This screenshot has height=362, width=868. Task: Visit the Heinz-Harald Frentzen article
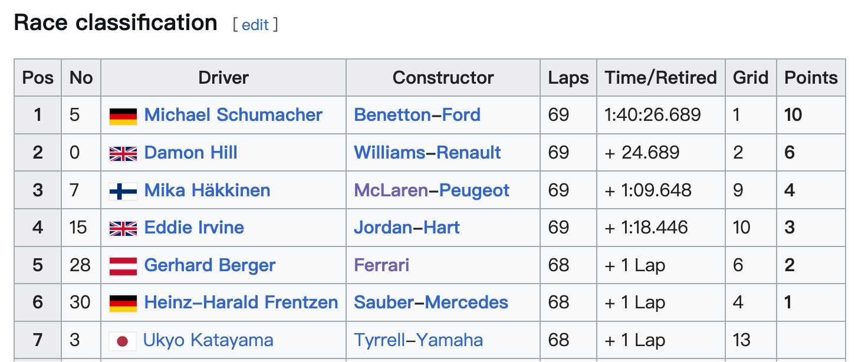[241, 302]
